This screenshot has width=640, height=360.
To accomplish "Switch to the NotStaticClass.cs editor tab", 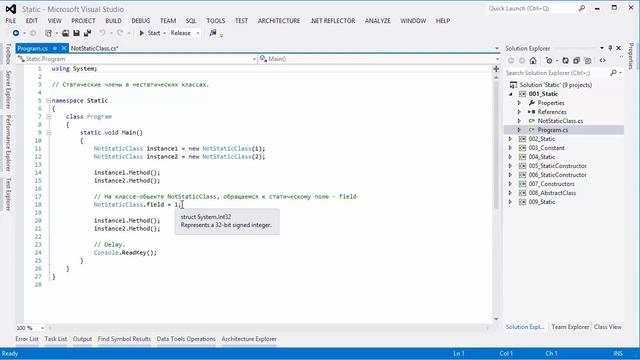I will 95,48.
